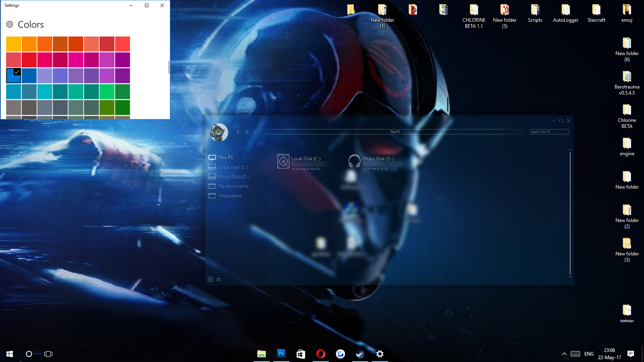
Task: Go forward in the This PC window
Action: [247, 132]
